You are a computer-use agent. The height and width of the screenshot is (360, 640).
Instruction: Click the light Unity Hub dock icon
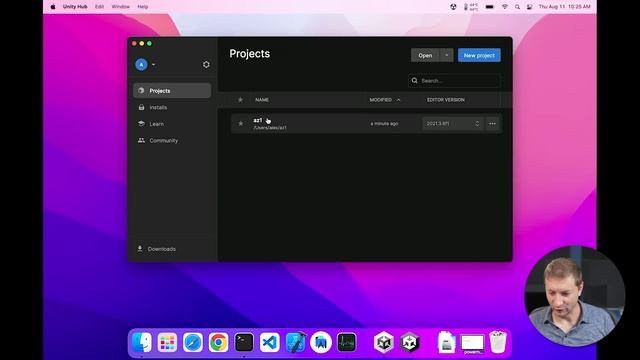tap(384, 342)
